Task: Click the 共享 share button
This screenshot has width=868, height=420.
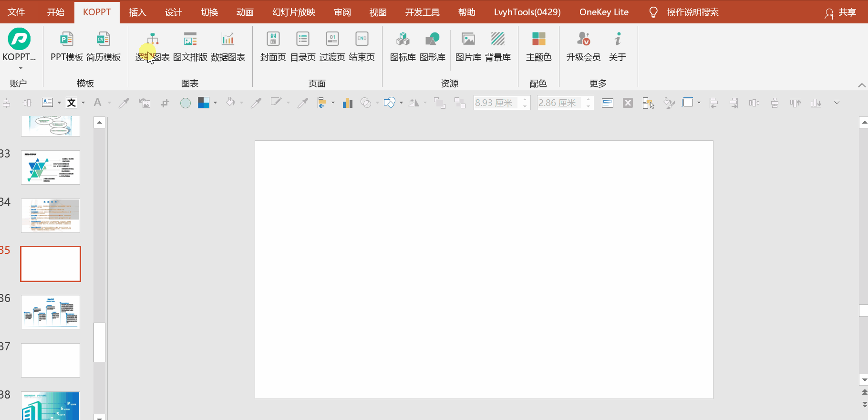Action: click(840, 12)
